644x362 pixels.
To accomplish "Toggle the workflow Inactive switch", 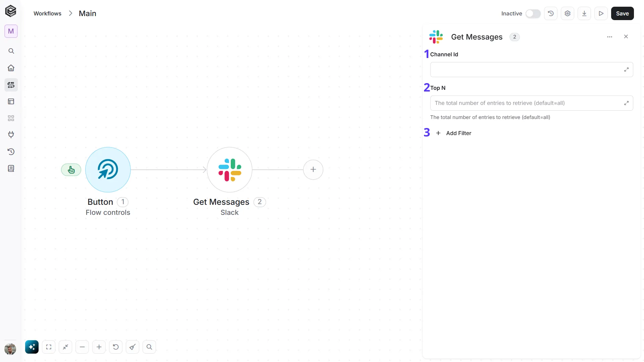I will pyautogui.click(x=533, y=13).
